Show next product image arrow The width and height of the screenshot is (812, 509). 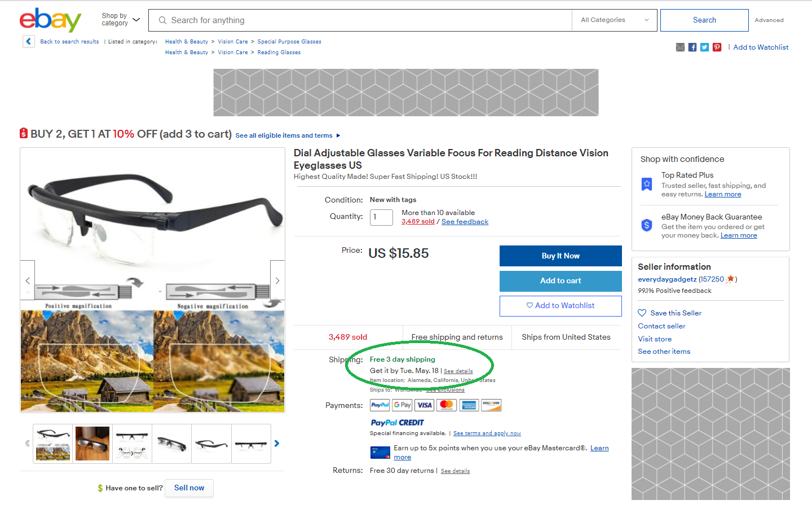click(277, 280)
